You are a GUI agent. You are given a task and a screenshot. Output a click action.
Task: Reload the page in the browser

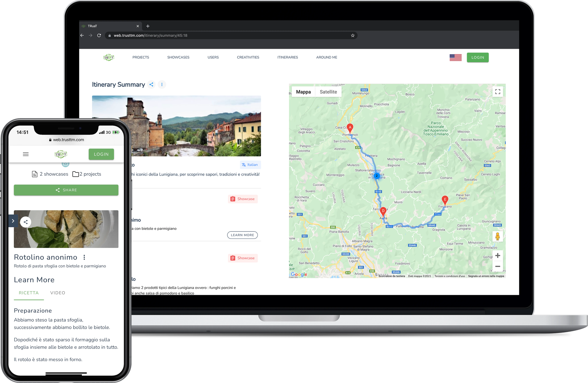[99, 36]
